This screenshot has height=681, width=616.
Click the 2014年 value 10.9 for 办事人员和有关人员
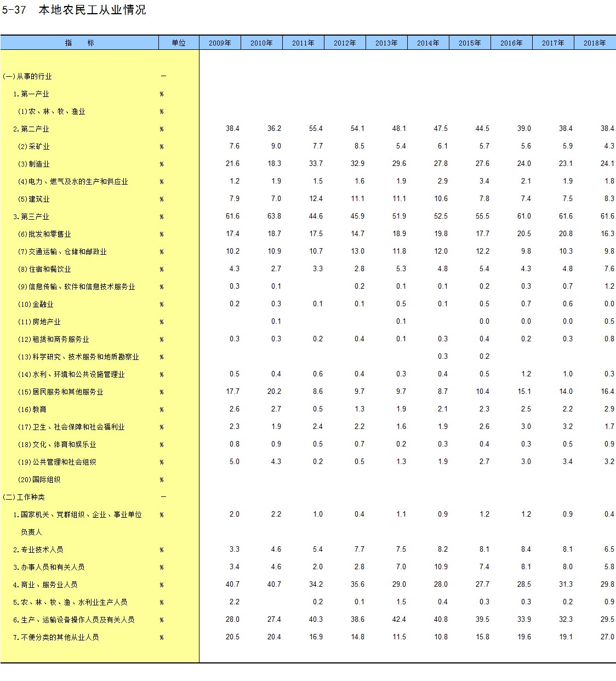coord(441,567)
